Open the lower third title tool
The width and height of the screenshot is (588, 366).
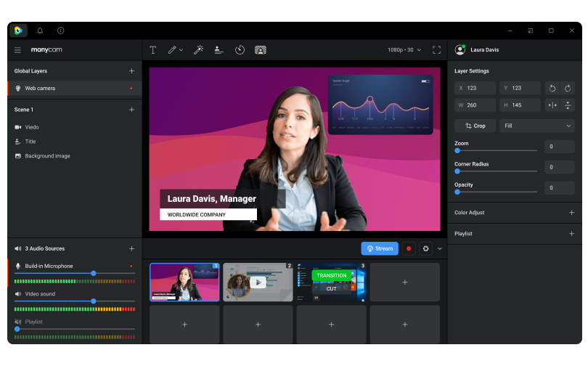click(x=219, y=50)
